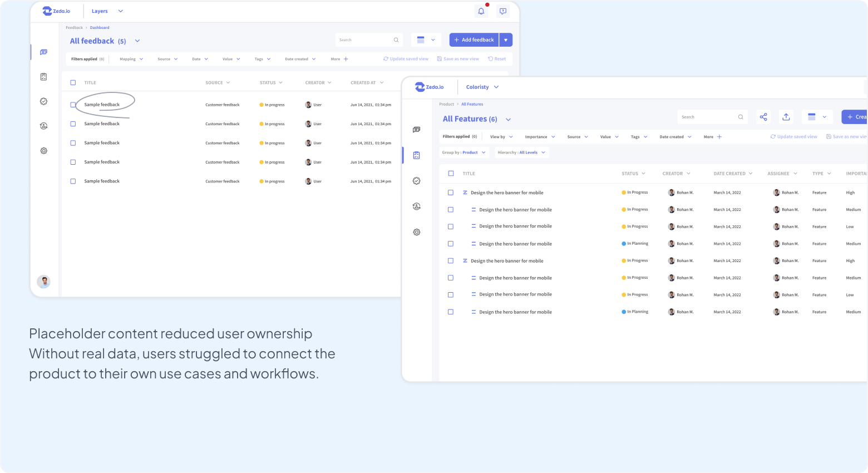Screen dimensions: 868x473
Task: Sort by CREATOR column in feedback table
Action: click(318, 83)
